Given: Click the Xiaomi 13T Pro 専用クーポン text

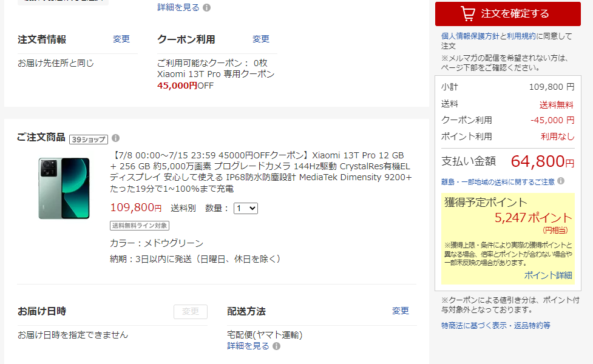Looking at the screenshot, I should tap(216, 74).
